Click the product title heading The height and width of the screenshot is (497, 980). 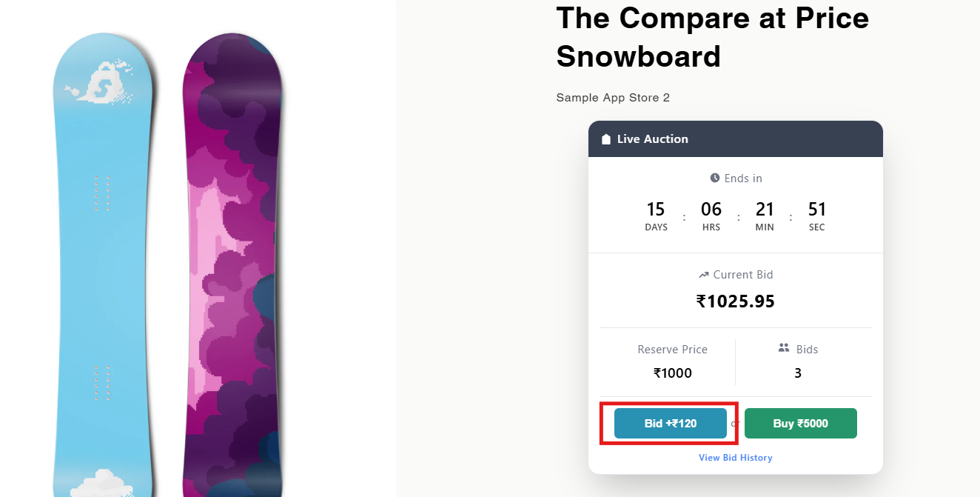pos(712,37)
